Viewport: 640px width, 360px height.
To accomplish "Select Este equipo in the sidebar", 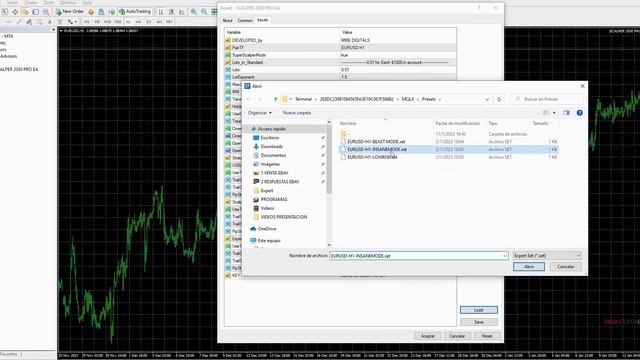I will click(269, 241).
